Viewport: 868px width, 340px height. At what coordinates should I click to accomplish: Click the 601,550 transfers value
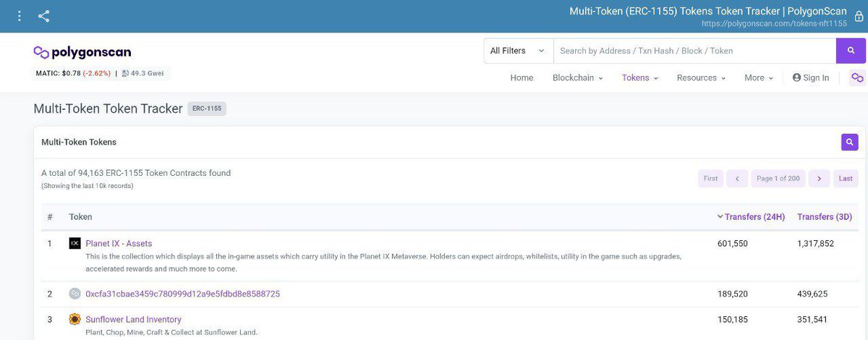(x=733, y=243)
